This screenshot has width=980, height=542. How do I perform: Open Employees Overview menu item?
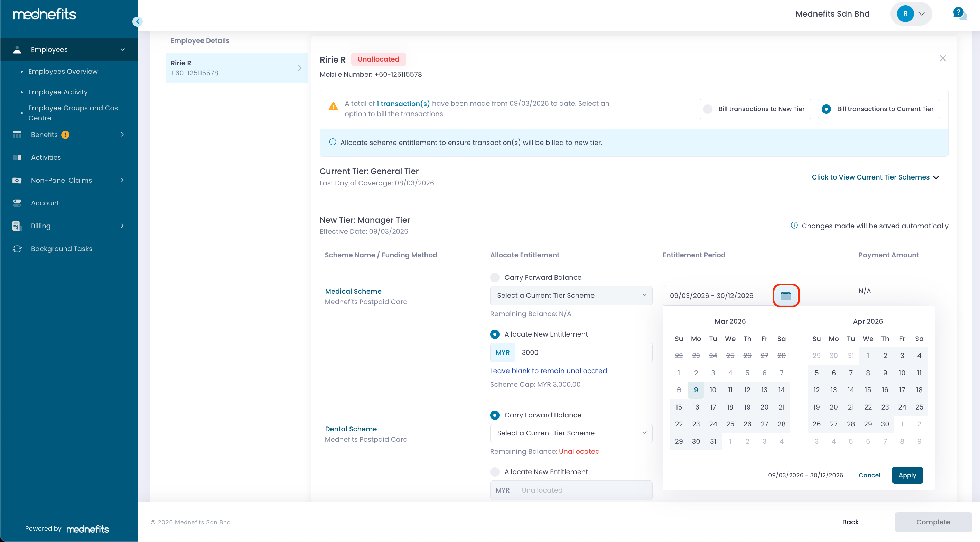[63, 71]
